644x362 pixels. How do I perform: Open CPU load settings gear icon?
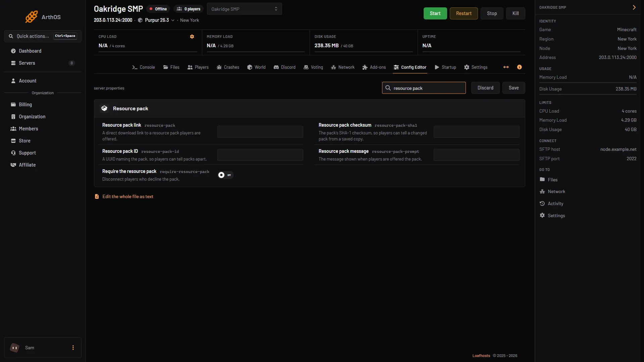192,37
